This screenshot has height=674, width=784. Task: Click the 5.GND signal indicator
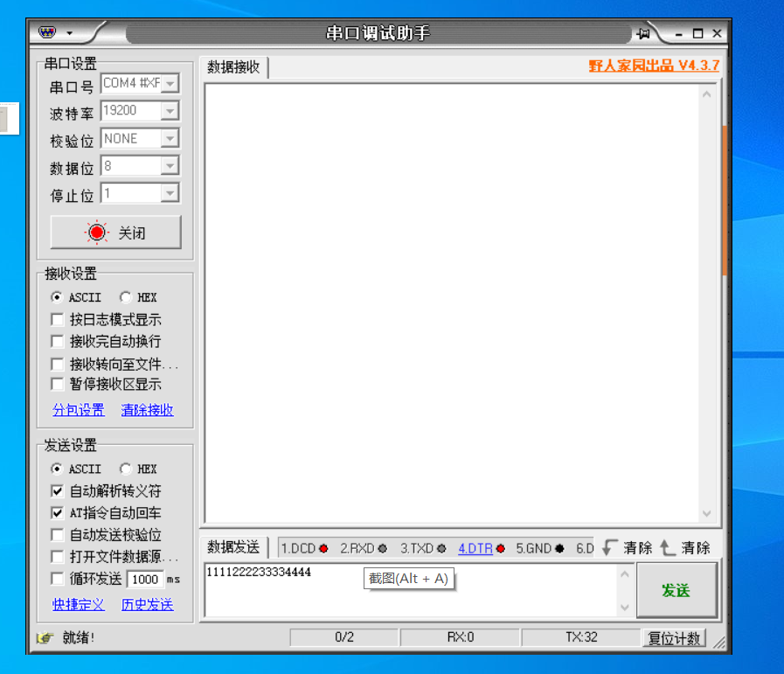(539, 548)
